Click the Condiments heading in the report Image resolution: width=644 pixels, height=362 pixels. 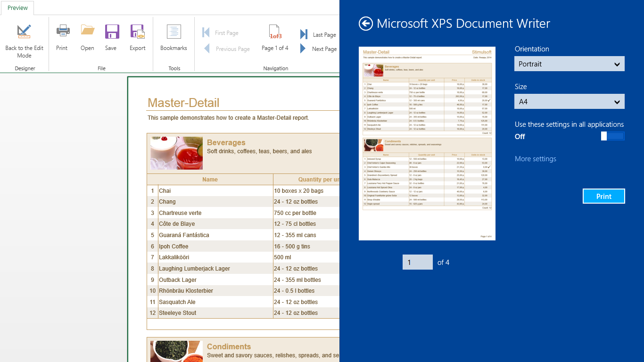(x=229, y=346)
